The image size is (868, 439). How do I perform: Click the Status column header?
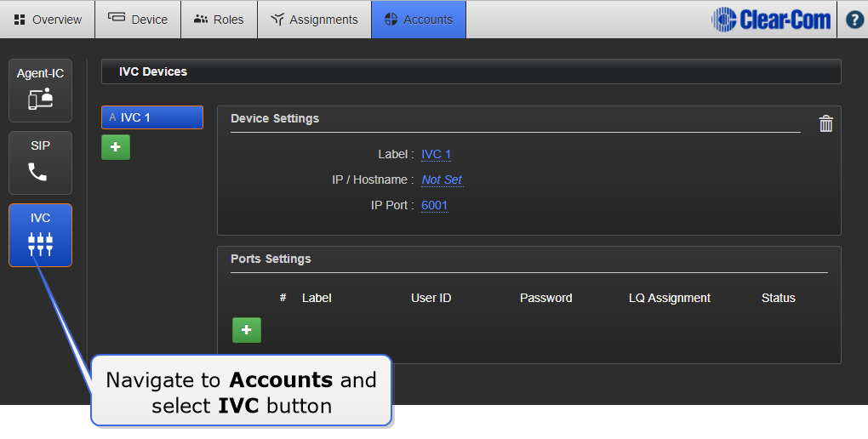[778, 298]
